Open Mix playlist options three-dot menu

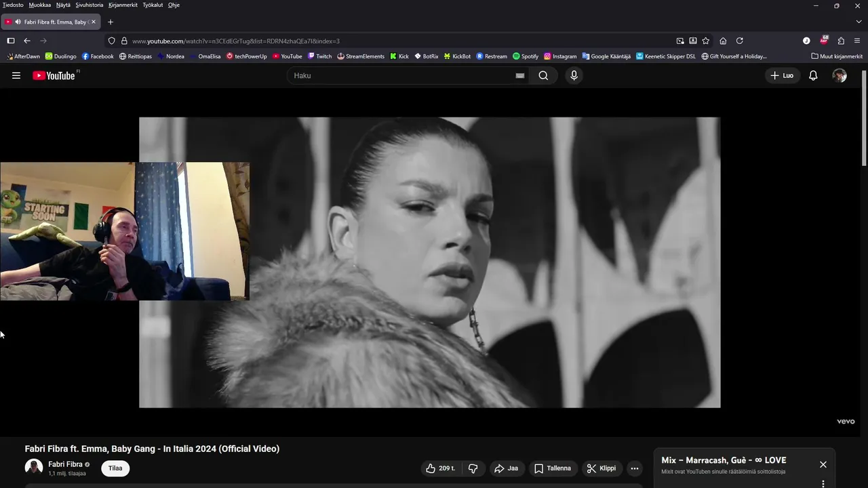823,483
